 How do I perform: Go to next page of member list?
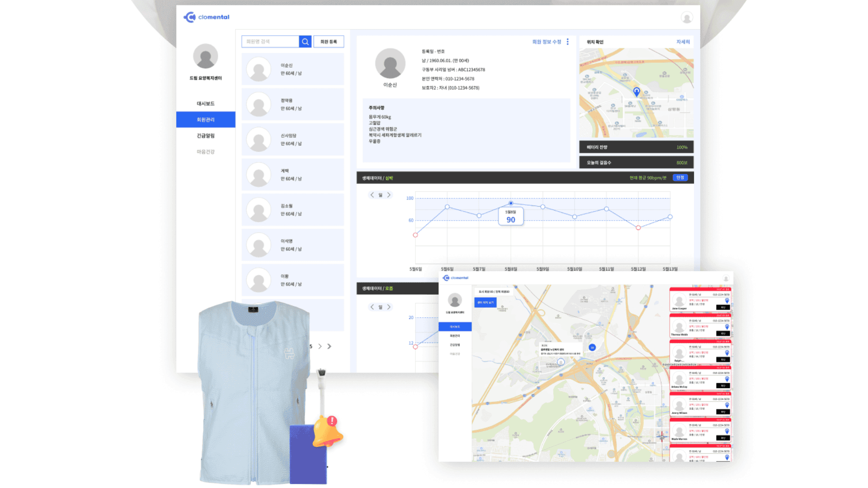[x=320, y=347]
